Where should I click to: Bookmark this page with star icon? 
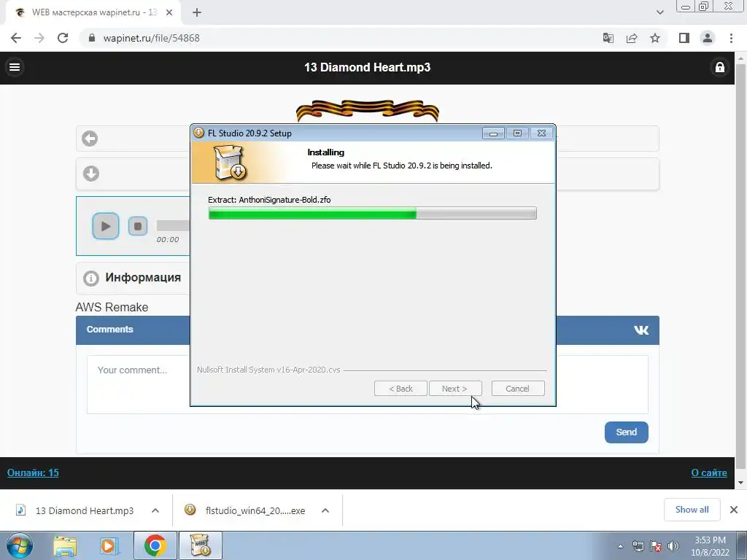click(x=655, y=38)
